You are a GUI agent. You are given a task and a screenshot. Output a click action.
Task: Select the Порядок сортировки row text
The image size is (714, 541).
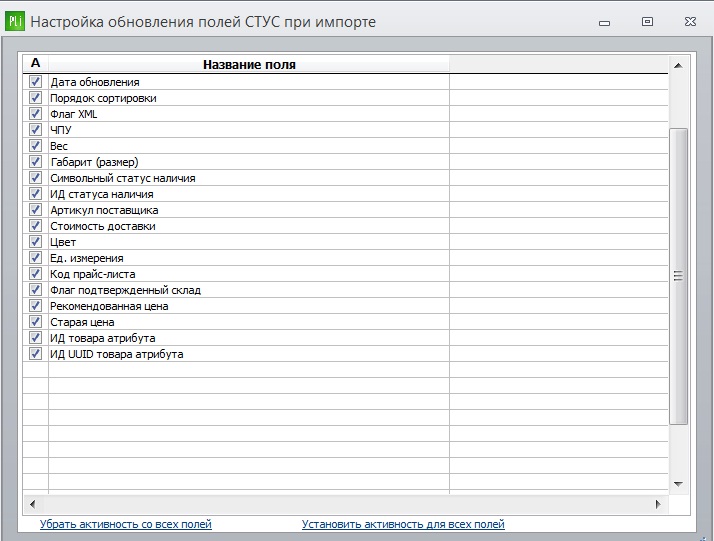coord(103,98)
